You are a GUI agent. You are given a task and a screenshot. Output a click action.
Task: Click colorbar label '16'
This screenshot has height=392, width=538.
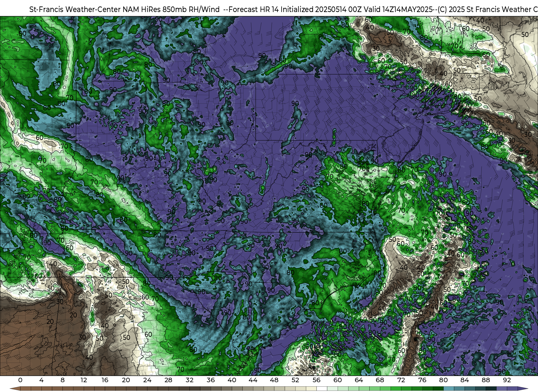(x=105, y=380)
